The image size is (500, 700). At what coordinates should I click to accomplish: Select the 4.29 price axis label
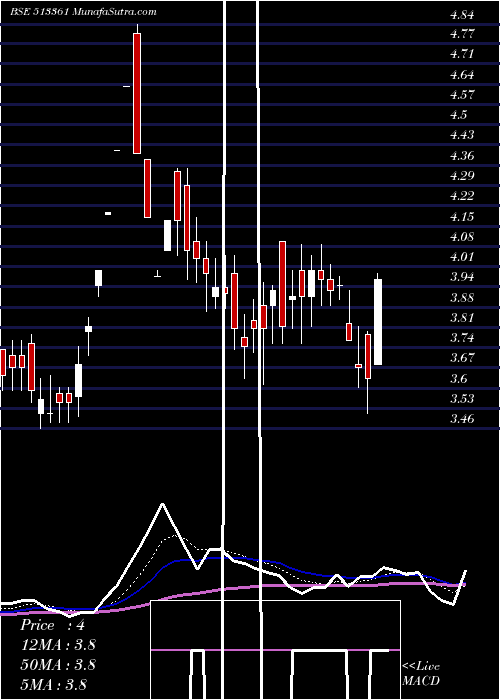tap(462, 175)
